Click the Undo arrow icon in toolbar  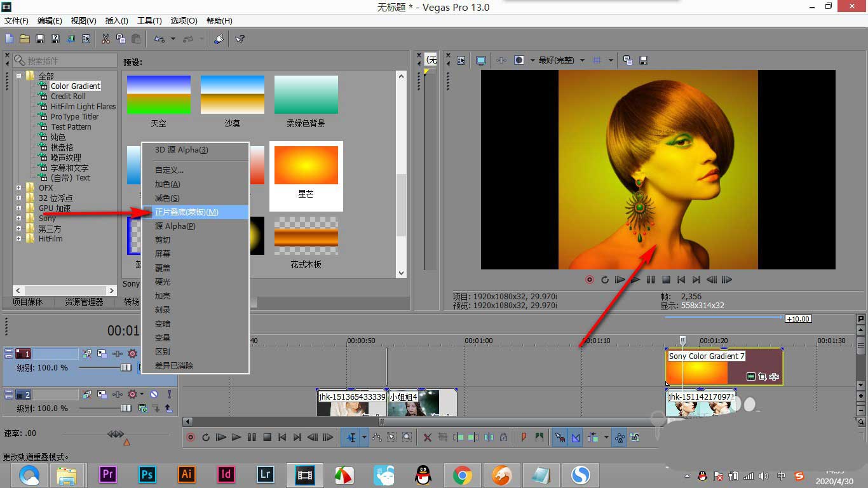point(159,39)
